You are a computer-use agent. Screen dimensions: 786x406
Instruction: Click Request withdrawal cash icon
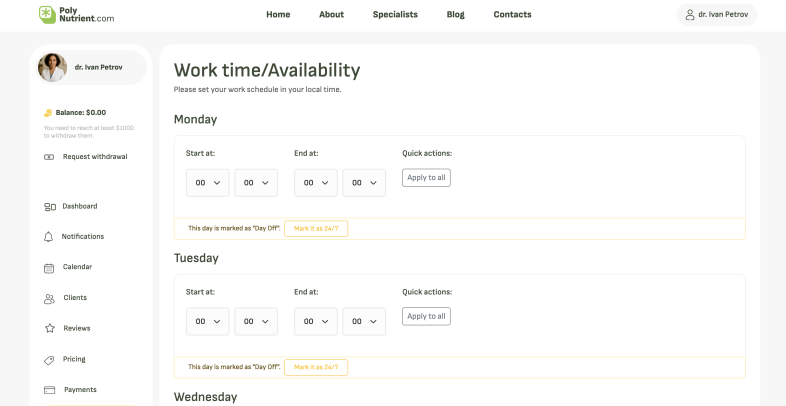pos(49,157)
